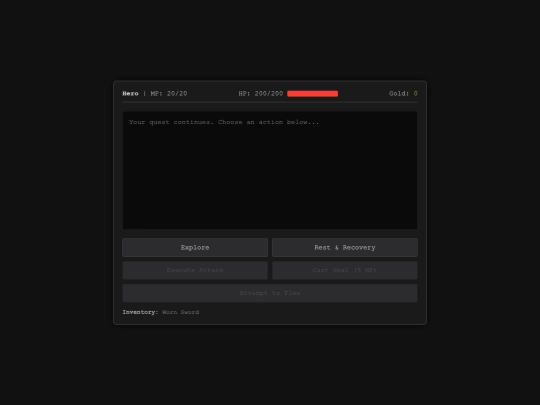
Task: Click the red HP health bar
Action: click(312, 94)
